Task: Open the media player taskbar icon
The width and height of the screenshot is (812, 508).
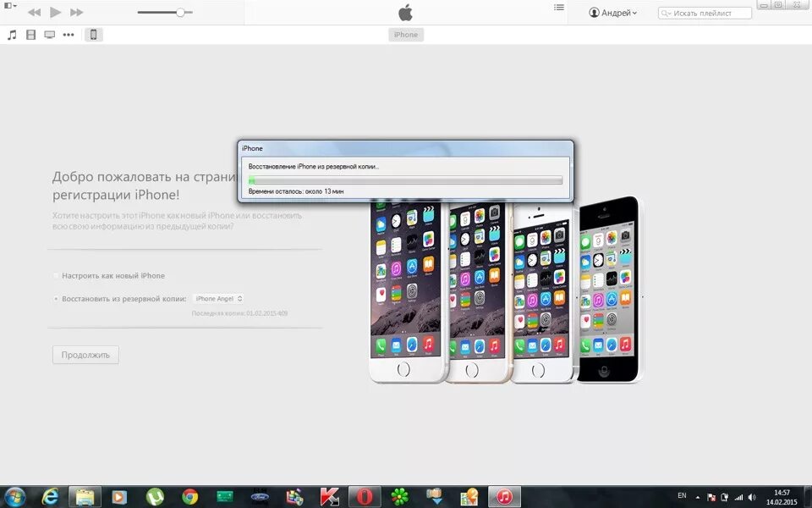Action: coord(119,497)
